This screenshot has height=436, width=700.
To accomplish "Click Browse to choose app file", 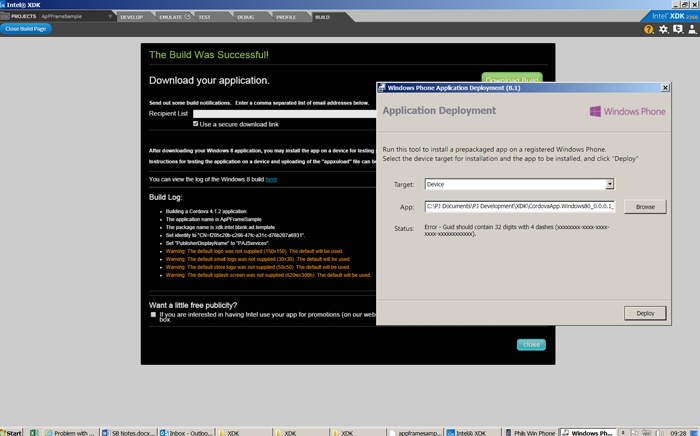I will pos(645,207).
